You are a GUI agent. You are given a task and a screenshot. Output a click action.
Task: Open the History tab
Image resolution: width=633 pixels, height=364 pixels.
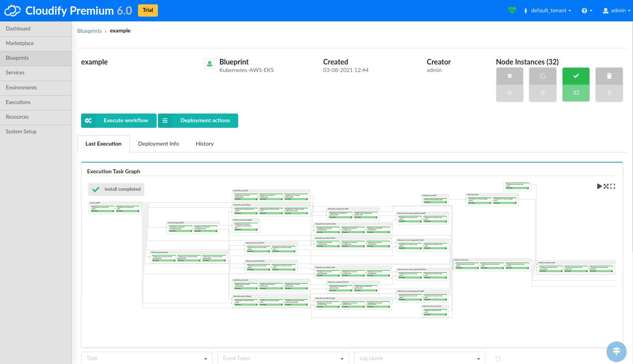[x=205, y=144]
